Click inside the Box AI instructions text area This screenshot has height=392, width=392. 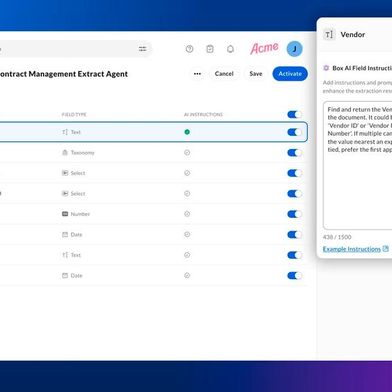pos(357,165)
